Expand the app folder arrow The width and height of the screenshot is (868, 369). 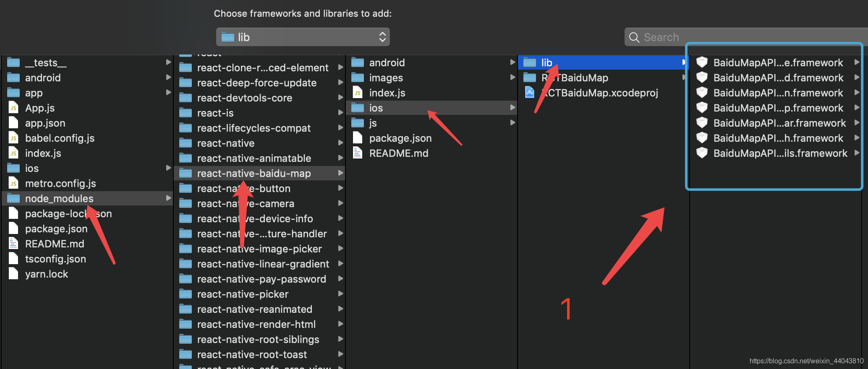click(x=168, y=92)
